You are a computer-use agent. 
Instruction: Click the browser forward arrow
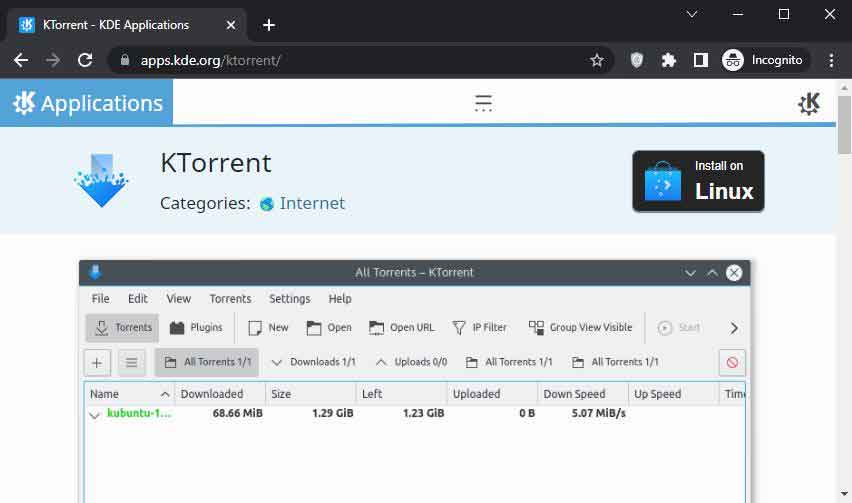[53, 60]
